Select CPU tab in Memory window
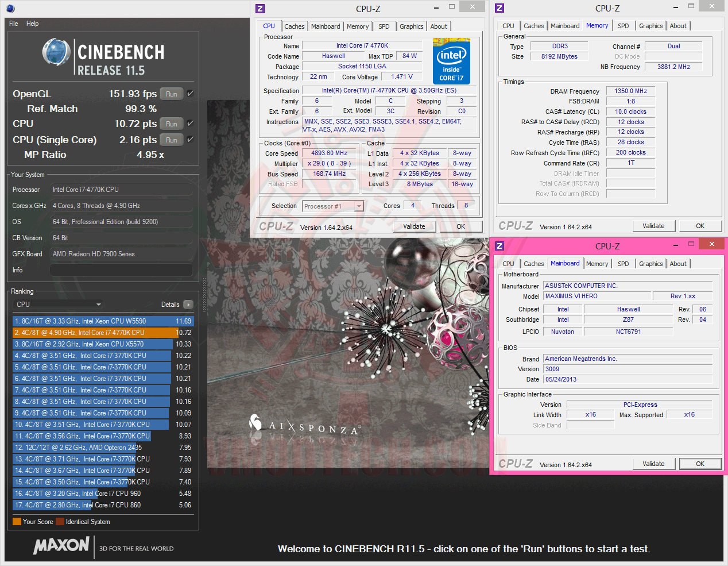 click(x=508, y=26)
